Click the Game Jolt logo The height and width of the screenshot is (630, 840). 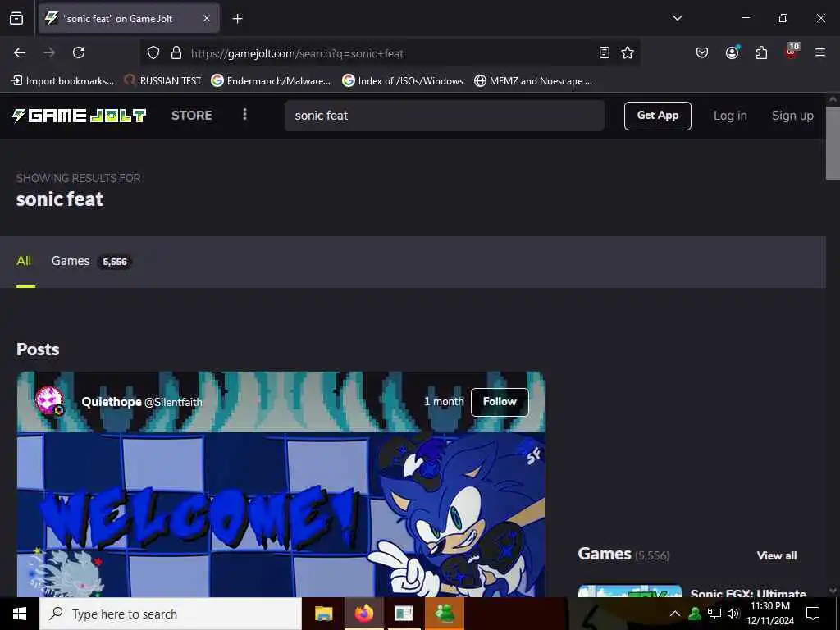[x=80, y=116]
